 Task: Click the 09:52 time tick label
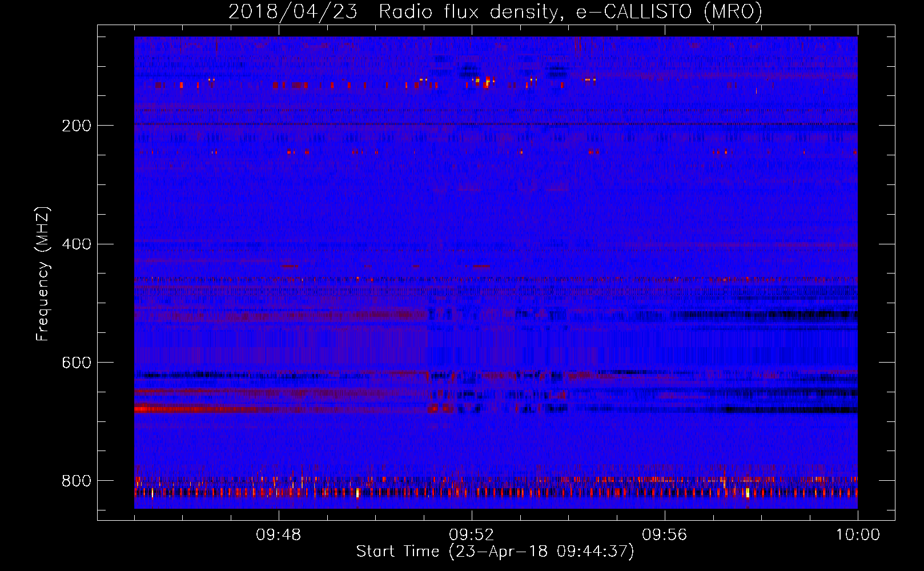[472, 535]
